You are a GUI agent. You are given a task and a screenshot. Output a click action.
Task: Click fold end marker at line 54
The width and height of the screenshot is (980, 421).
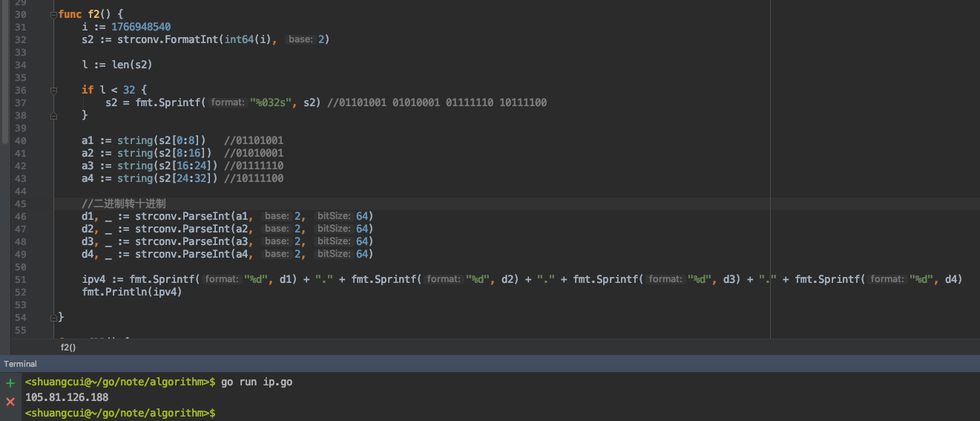53,317
